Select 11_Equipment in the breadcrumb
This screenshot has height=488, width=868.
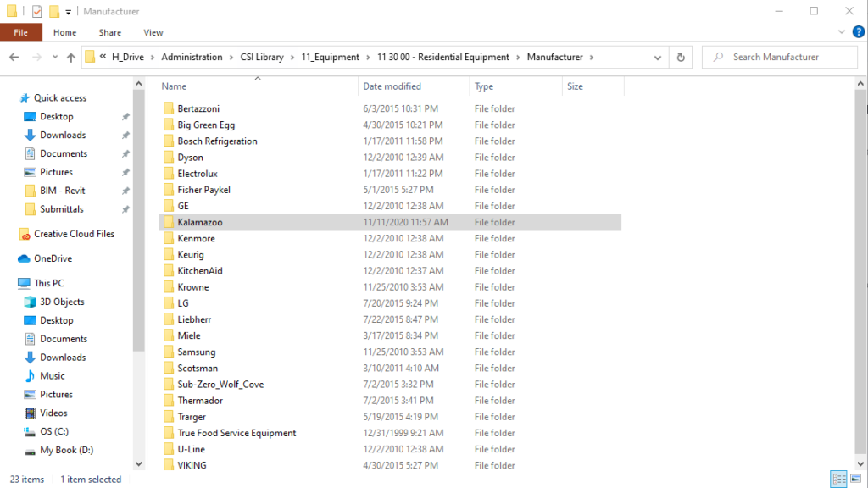pos(331,57)
